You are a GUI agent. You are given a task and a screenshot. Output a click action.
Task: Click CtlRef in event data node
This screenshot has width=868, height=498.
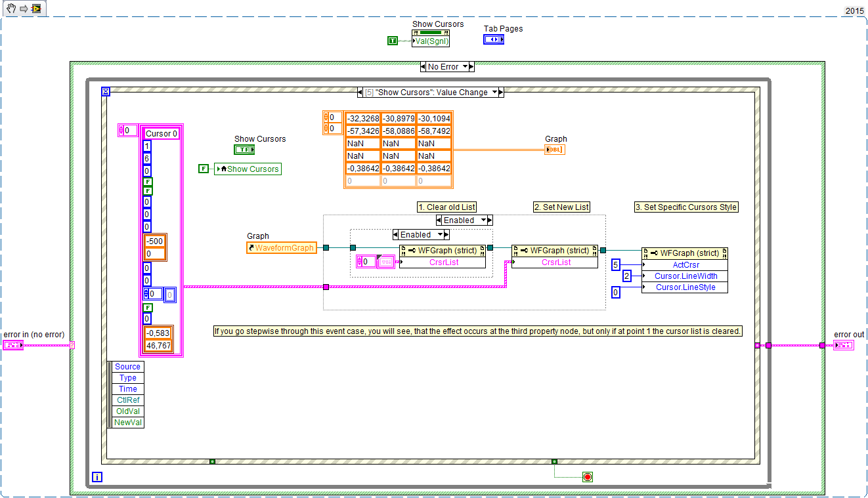click(127, 400)
